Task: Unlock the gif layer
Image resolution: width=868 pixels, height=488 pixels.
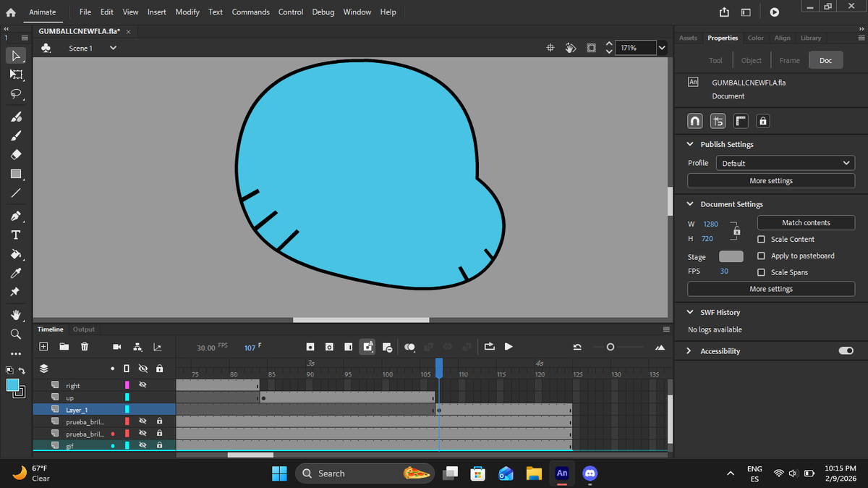Action: pyautogui.click(x=159, y=445)
